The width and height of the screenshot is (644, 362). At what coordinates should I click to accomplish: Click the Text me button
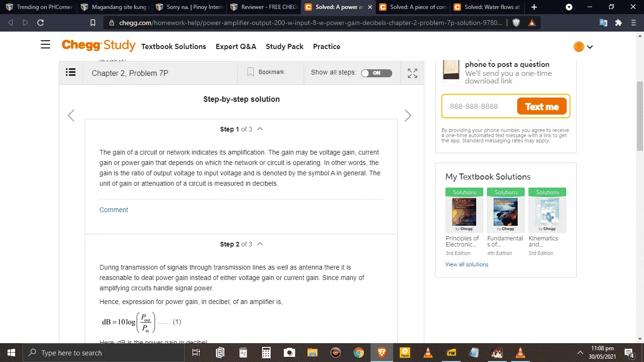[x=542, y=107]
